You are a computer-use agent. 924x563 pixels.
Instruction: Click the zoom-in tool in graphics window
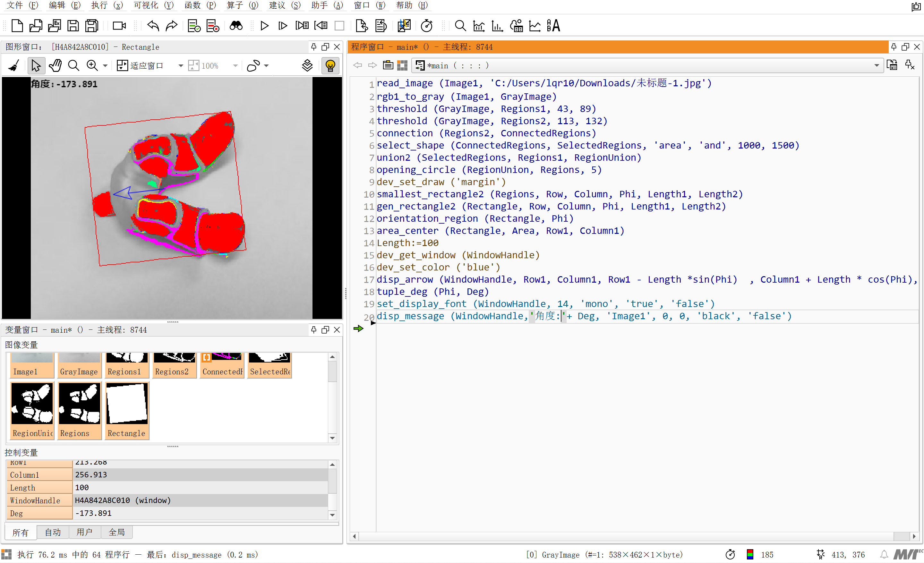click(92, 65)
